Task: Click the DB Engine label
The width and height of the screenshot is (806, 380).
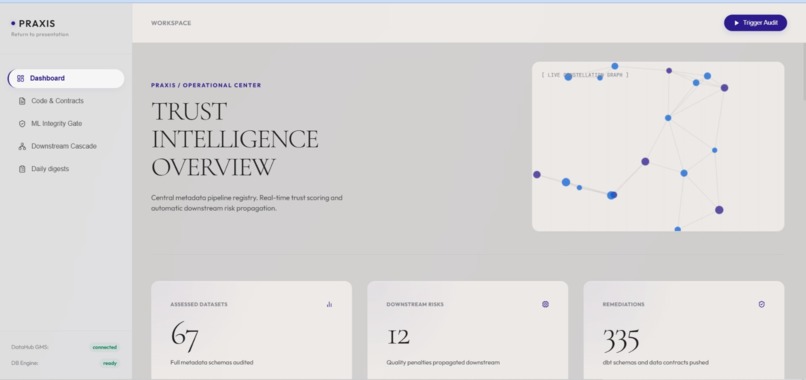Action: 25,363
